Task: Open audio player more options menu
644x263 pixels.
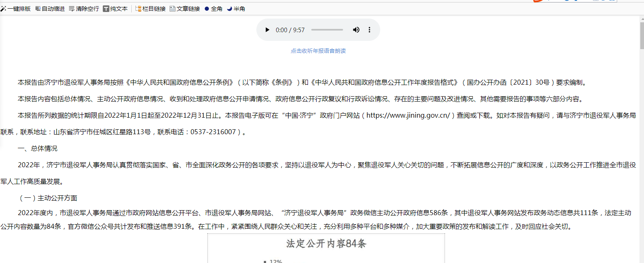Action: point(369,30)
